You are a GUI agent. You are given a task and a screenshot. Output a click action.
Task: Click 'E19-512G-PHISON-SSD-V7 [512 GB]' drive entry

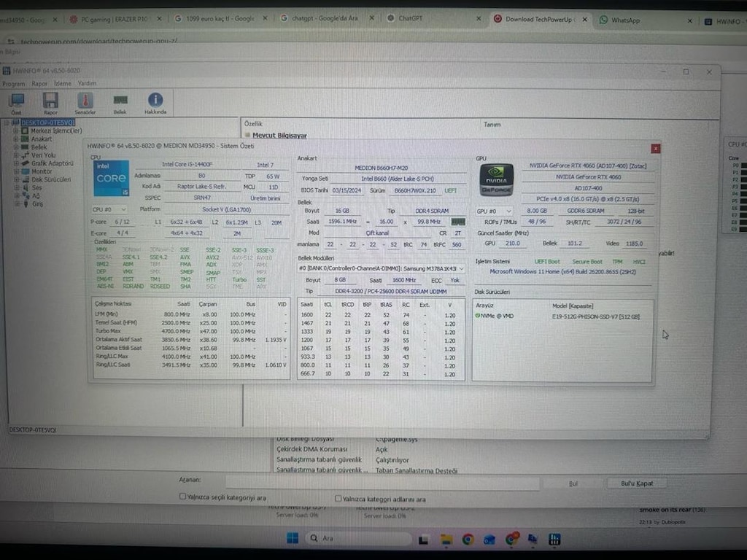pyautogui.click(x=595, y=316)
